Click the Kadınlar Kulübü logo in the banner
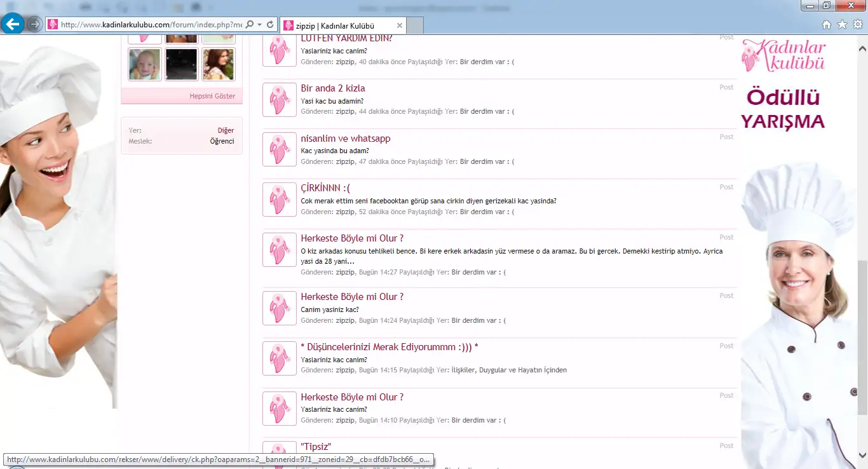 coord(783,56)
